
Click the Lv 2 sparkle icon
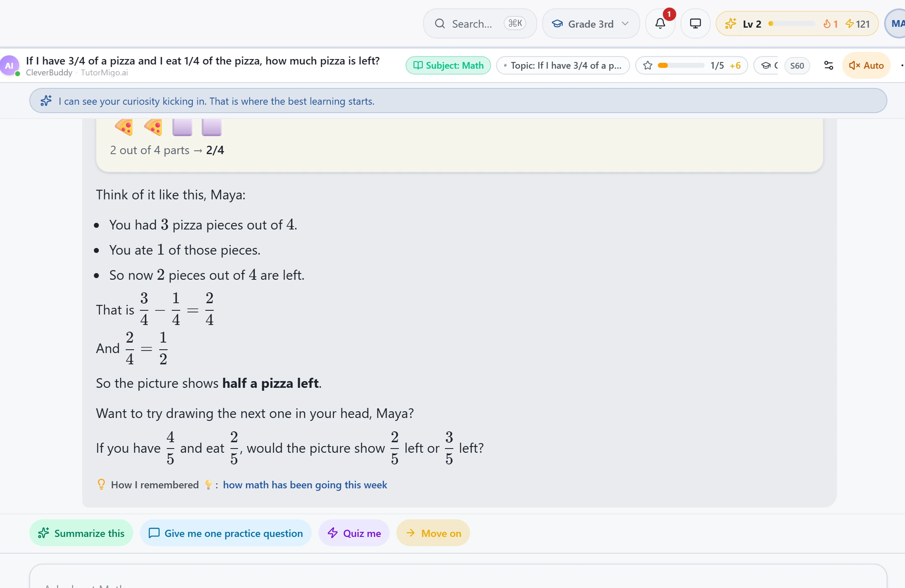click(x=731, y=24)
